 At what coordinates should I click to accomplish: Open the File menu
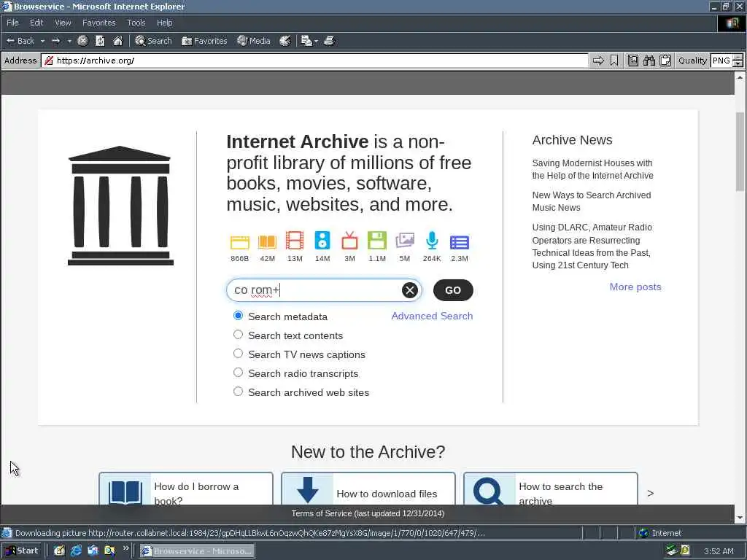12,23
